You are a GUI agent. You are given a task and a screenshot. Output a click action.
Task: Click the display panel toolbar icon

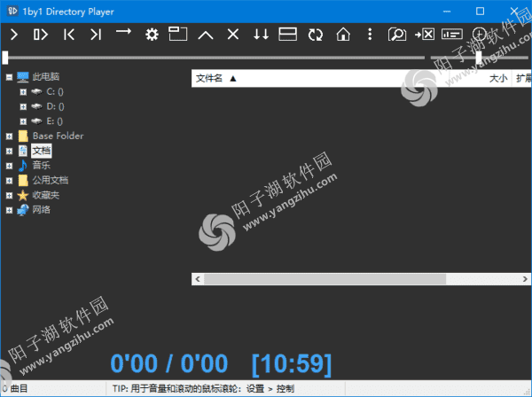point(452,35)
